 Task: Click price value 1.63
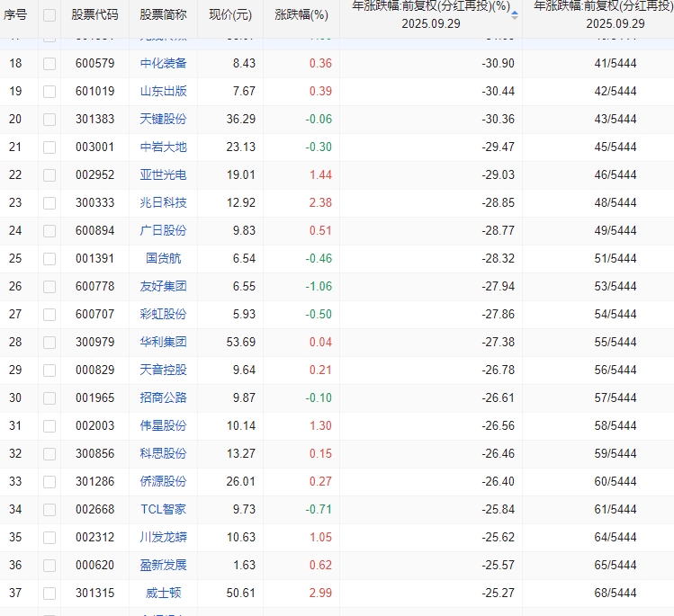pos(244,566)
